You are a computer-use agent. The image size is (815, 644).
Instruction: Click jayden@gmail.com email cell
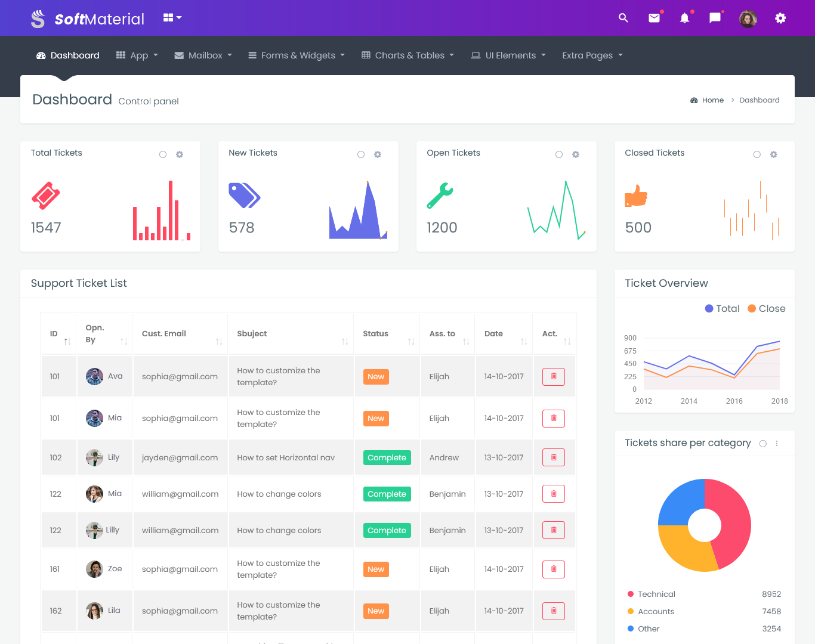(180, 458)
